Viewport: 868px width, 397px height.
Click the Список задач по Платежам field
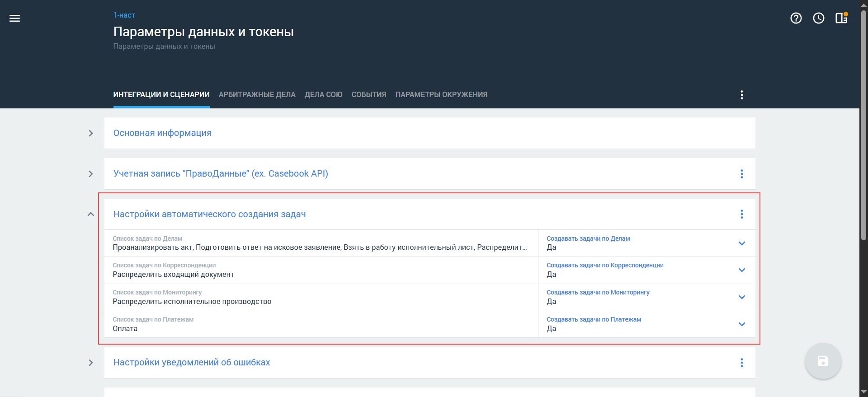(x=321, y=324)
